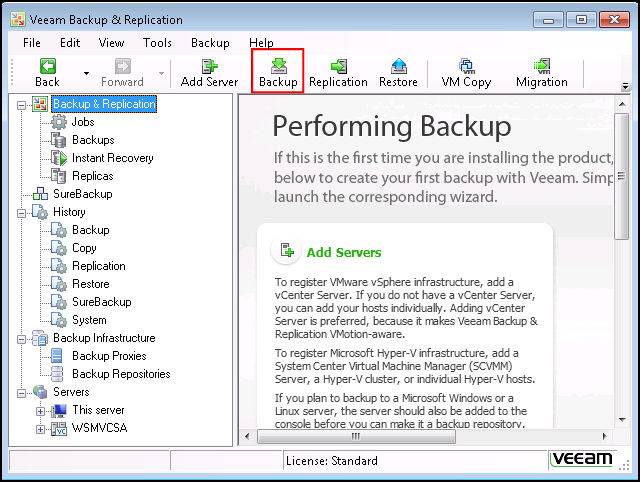Click the Backup Infrastructure icon
Viewport: 640px width, 482px height.
(x=40, y=338)
